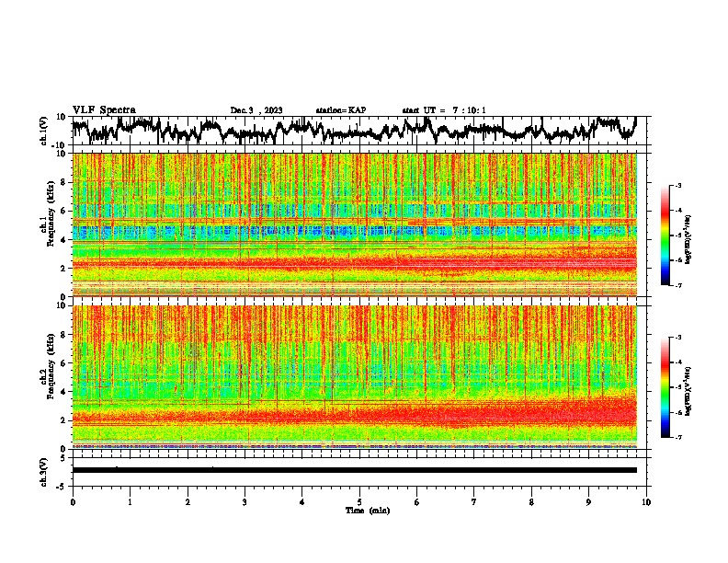
Task: Click the "Time (min)" x-axis label
Action: (368, 511)
